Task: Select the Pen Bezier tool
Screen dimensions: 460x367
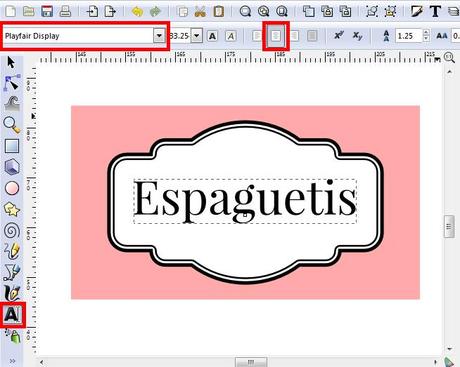Action: click(x=12, y=273)
